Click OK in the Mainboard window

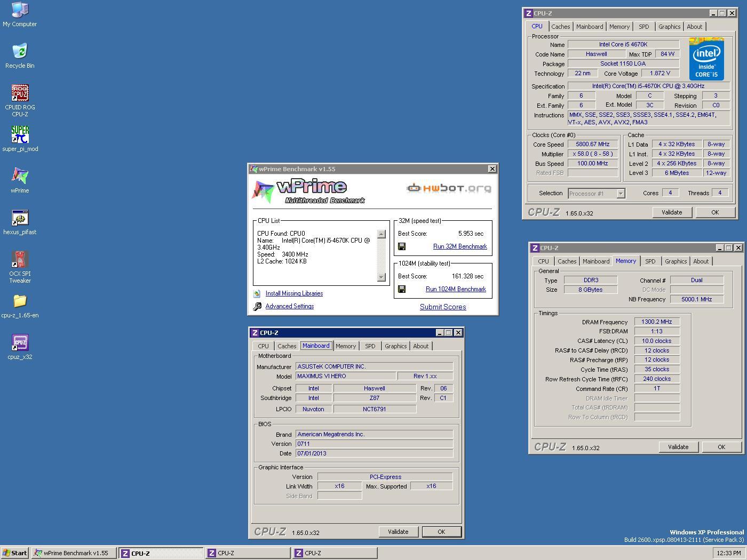click(x=441, y=532)
